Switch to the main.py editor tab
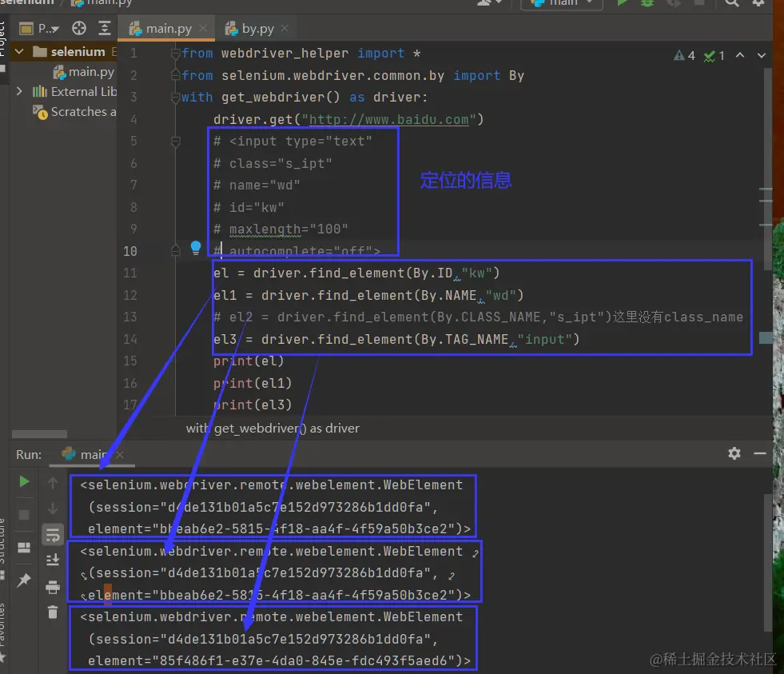 pos(168,29)
